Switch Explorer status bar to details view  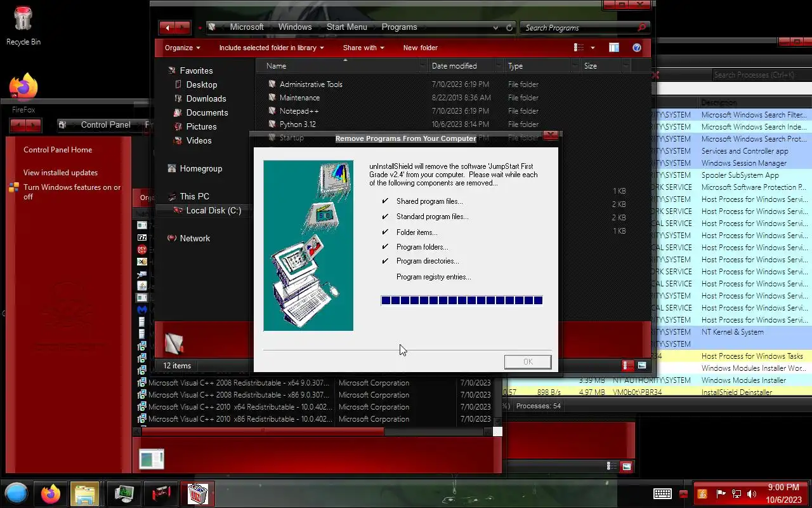(628, 365)
